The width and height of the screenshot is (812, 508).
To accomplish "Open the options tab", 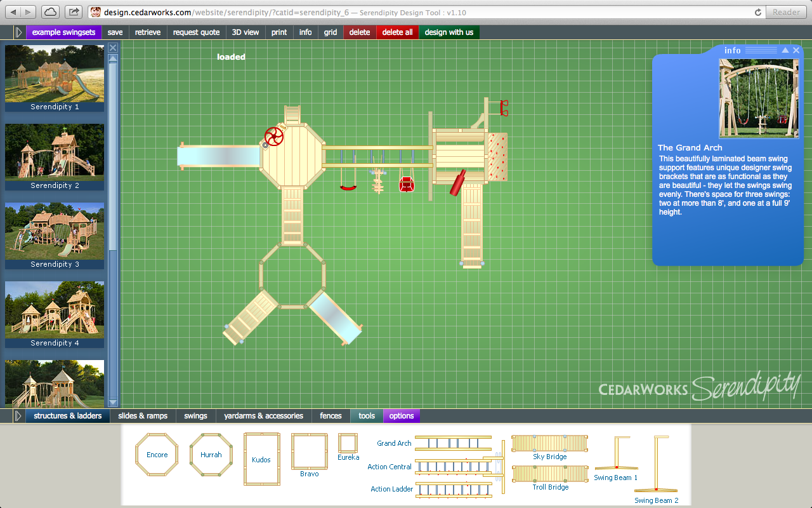I will coord(402,416).
